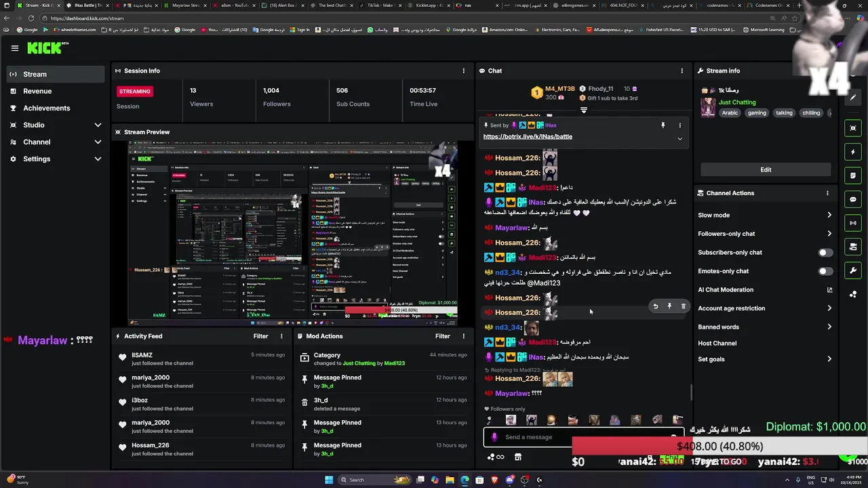Open AI Chat Moderation external link
Screen dimensions: 868x488
829,290
